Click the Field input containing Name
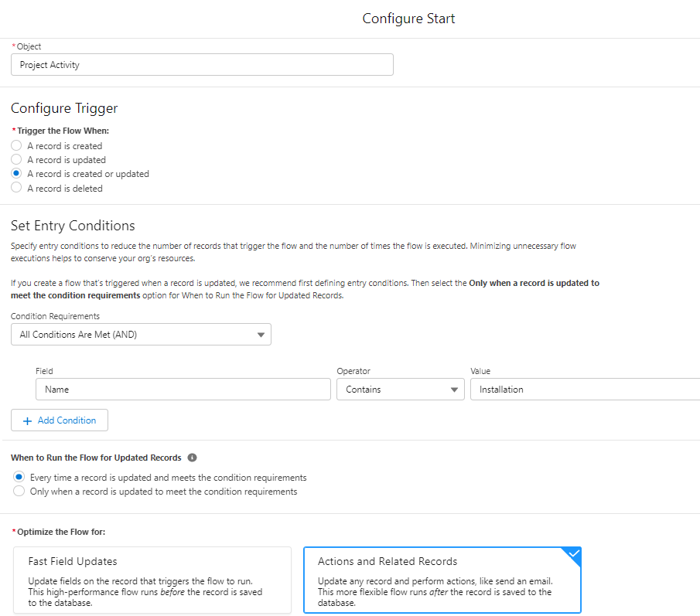700x616 pixels. (x=183, y=390)
